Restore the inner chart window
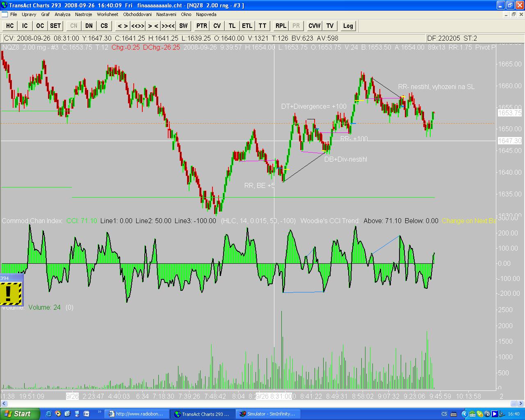The height and width of the screenshot is (420, 525). 513,14
